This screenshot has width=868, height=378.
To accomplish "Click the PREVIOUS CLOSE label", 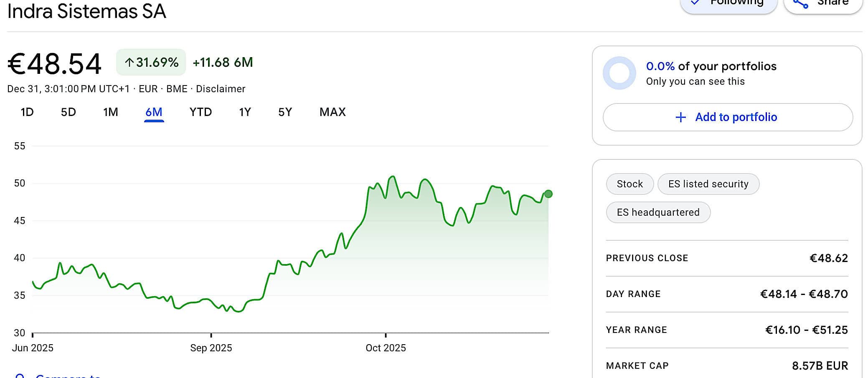I will pyautogui.click(x=647, y=258).
